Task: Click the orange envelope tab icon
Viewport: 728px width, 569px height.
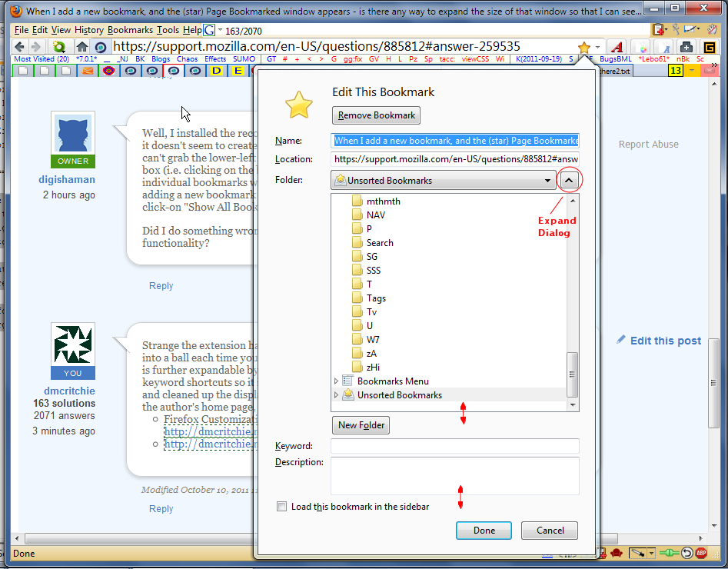Action: coord(88,71)
